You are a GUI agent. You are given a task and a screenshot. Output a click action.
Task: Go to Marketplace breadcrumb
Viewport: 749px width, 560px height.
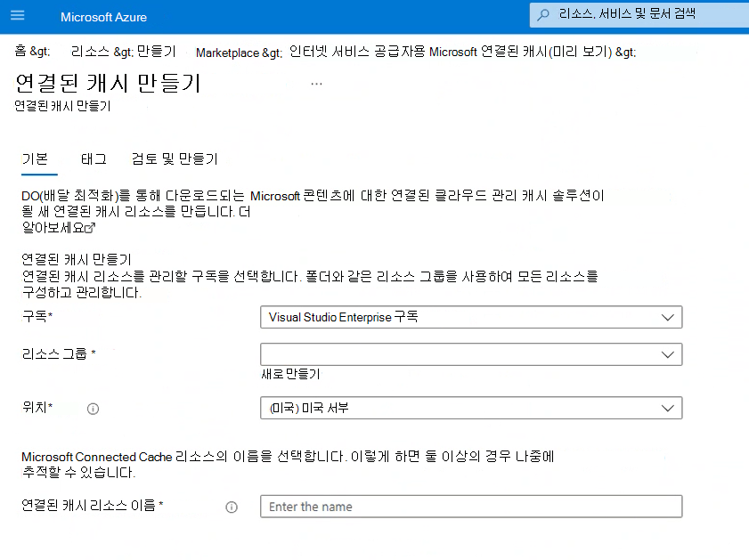point(227,53)
